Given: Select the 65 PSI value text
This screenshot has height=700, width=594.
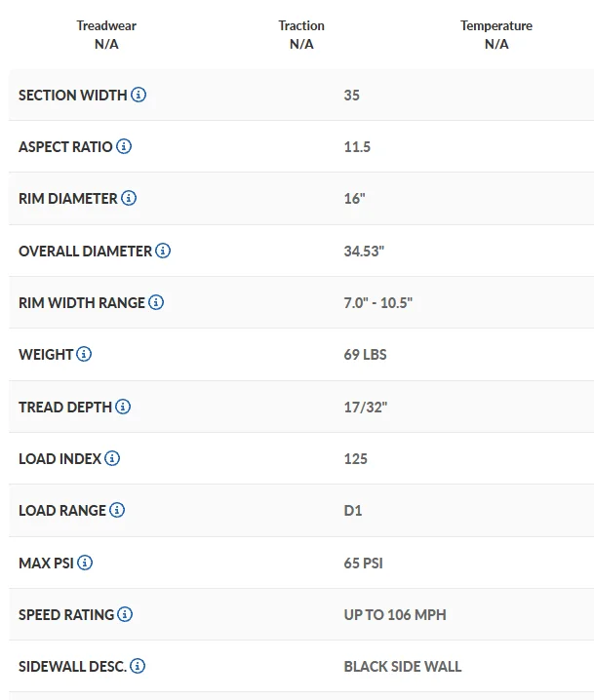Looking at the screenshot, I should coord(366,564).
